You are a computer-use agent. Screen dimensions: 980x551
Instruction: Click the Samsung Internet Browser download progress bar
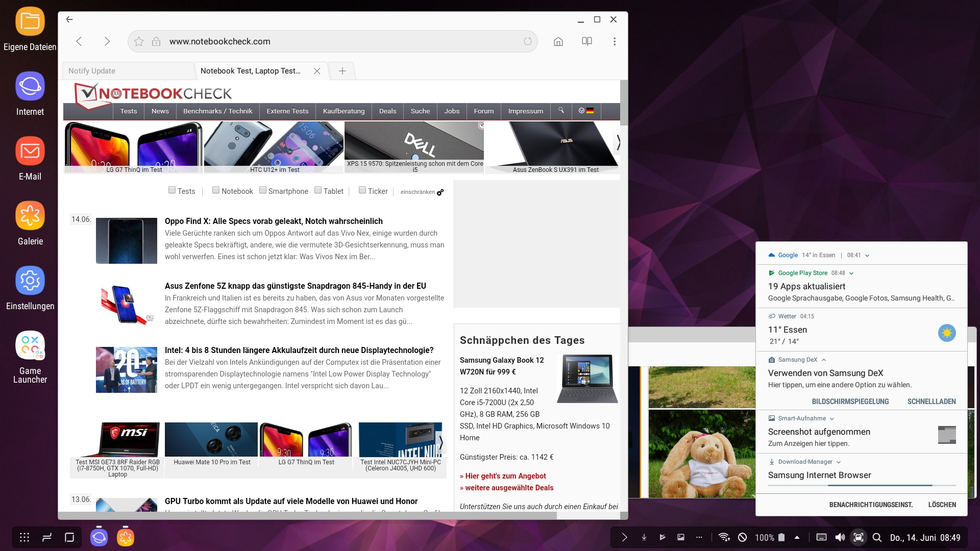[862, 485]
